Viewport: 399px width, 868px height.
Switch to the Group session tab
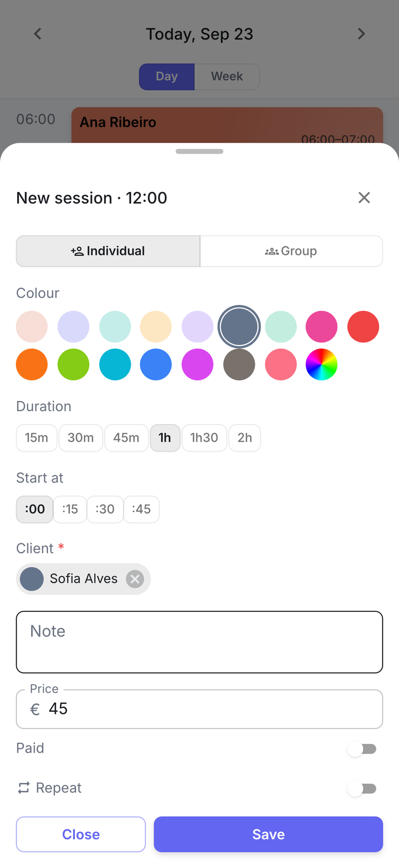[291, 251]
